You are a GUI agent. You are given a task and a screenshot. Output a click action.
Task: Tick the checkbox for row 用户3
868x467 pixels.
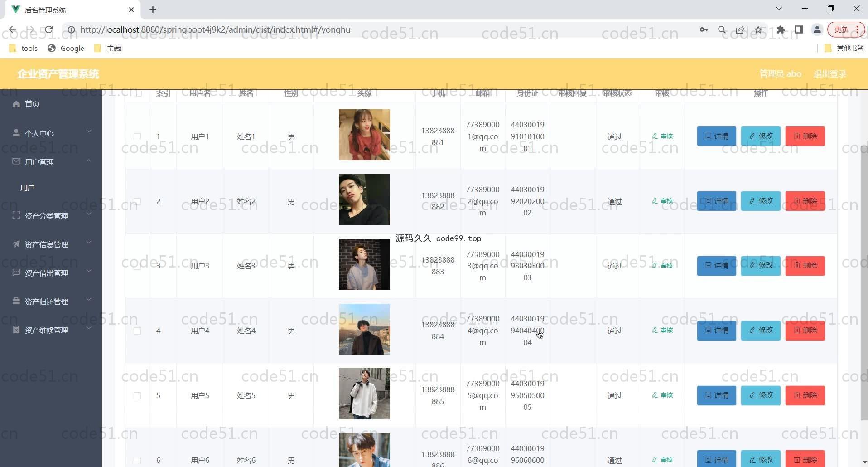(137, 266)
